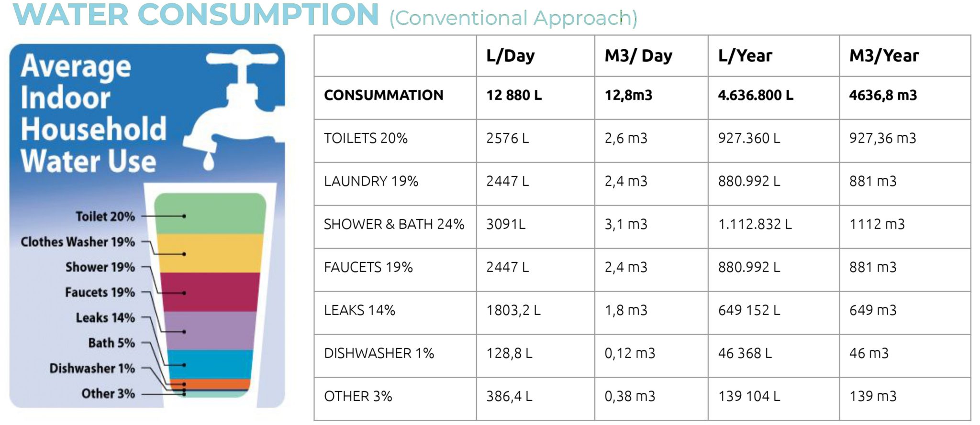
Task: Select the yellow Clothes Washer band
Action: 211,253
